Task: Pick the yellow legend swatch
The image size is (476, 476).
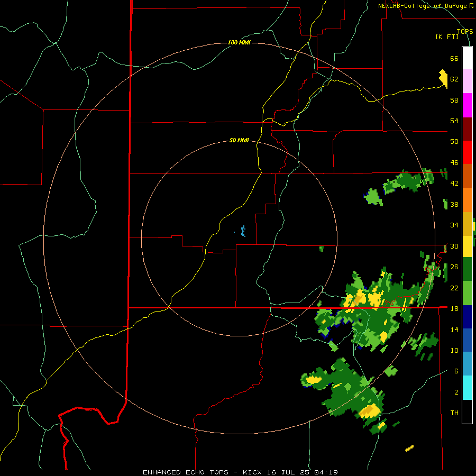Action: [467, 246]
